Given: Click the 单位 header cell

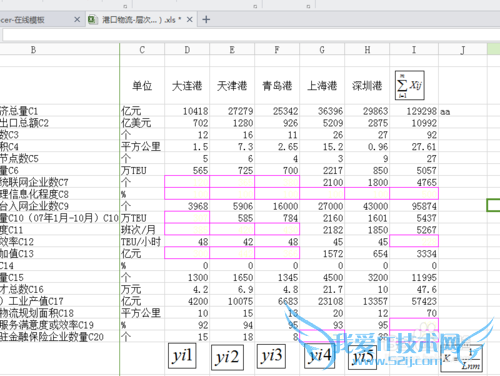Looking at the screenshot, I should pos(142,86).
